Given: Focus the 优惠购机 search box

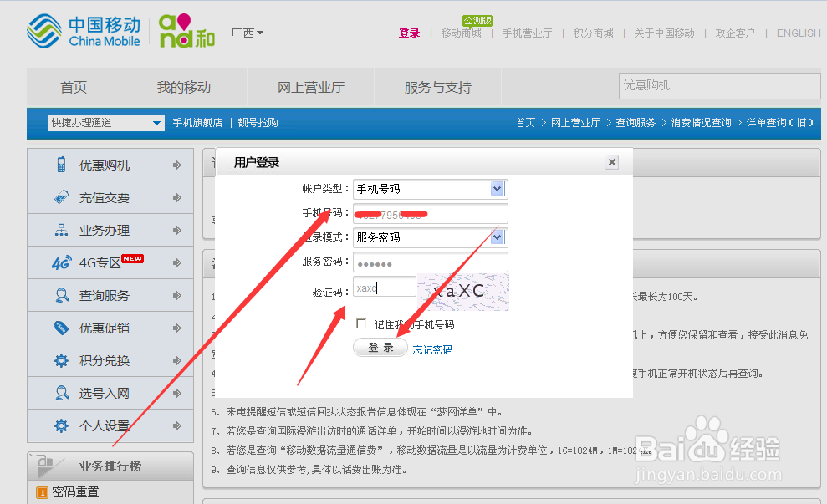Looking at the screenshot, I should tap(719, 85).
